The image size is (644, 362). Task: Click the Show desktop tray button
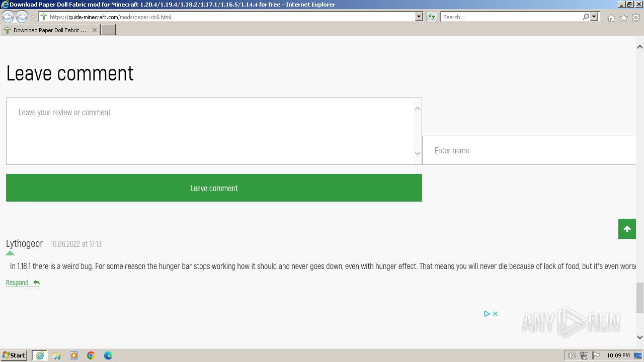[x=638, y=355]
